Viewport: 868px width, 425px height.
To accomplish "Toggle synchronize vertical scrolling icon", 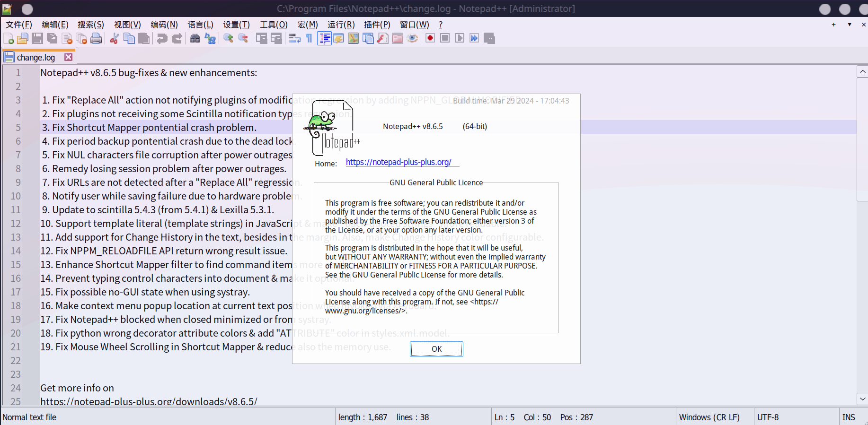I will 261,38.
